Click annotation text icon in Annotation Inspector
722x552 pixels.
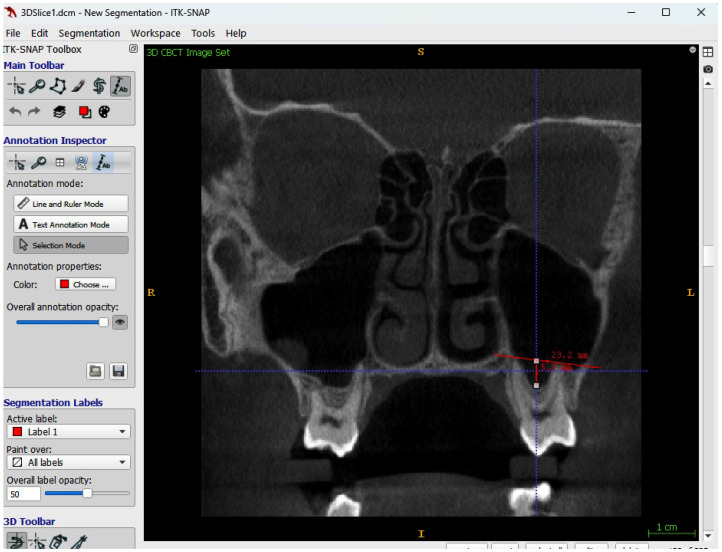pos(103,163)
